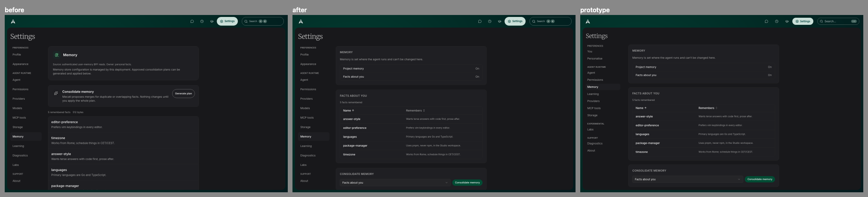Image resolution: width=868 pixels, height=197 pixels.
Task: Select timezone row in after panel
Action: [x=411, y=154]
